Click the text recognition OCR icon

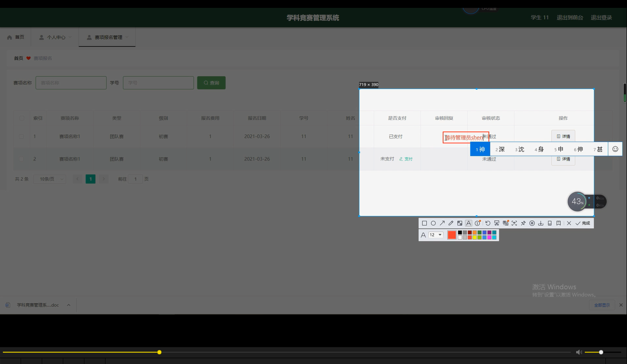[514, 223]
